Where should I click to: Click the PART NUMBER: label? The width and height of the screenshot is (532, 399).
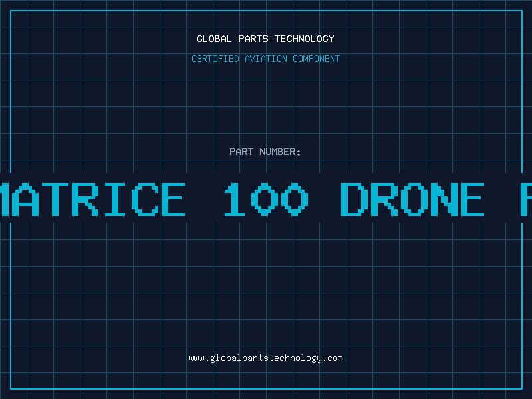tap(265, 152)
